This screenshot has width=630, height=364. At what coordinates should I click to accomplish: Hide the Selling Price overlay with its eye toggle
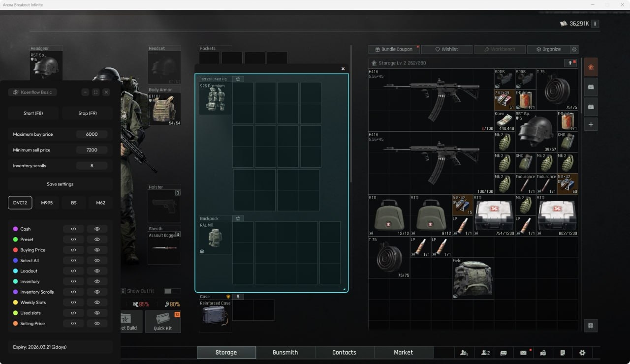97,323
